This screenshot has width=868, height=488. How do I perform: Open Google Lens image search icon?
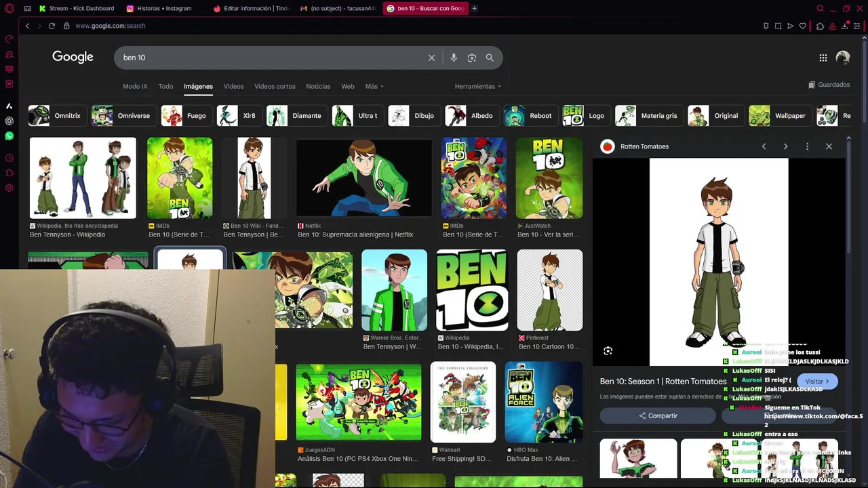[472, 58]
